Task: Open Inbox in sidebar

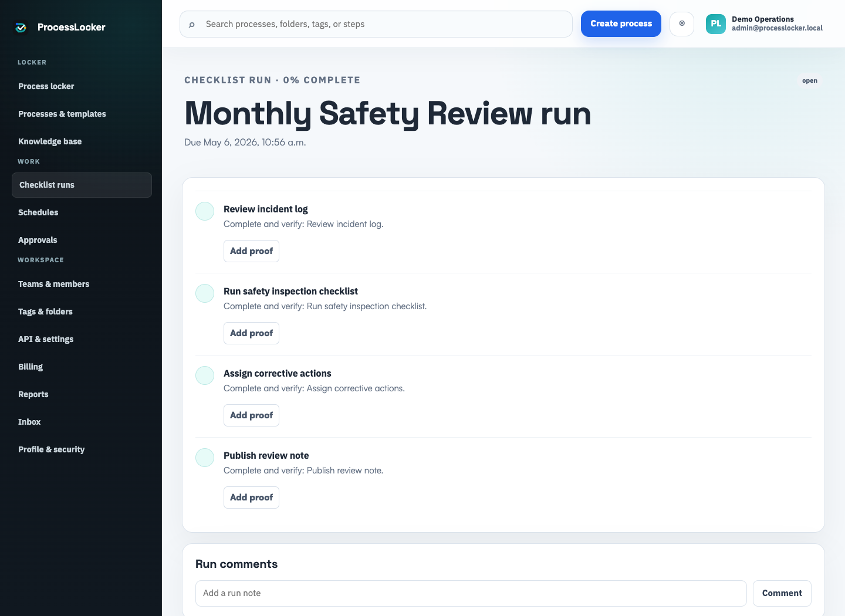Action: coord(82,422)
